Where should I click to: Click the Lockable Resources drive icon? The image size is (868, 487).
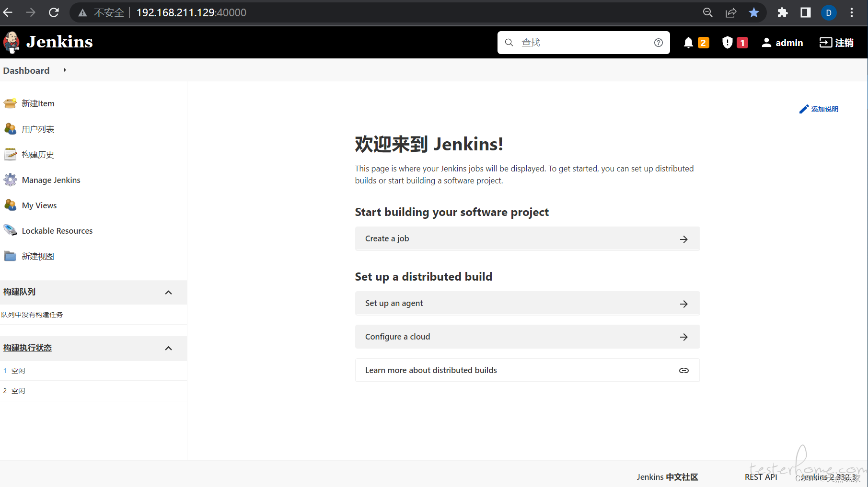pos(10,230)
